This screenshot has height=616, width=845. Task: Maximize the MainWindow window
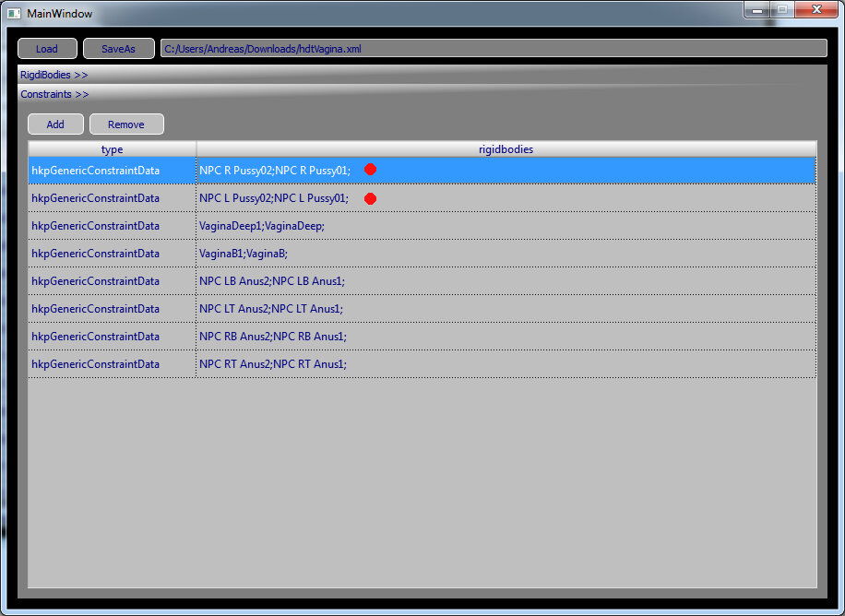coord(780,10)
